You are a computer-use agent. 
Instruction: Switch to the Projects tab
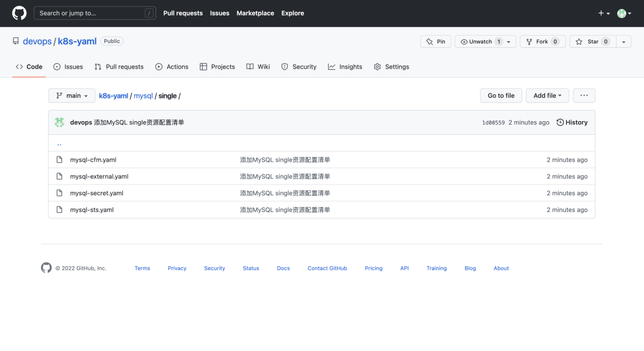[x=217, y=67]
